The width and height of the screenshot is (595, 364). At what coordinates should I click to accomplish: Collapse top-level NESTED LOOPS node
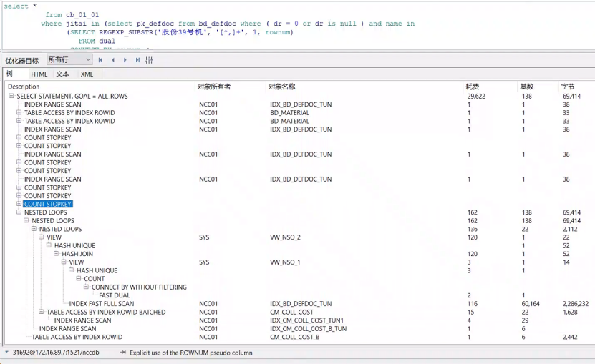click(19, 212)
